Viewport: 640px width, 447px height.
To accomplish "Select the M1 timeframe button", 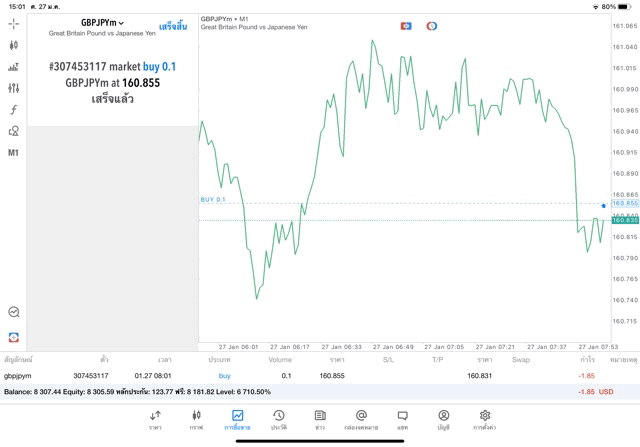I will pyautogui.click(x=13, y=153).
